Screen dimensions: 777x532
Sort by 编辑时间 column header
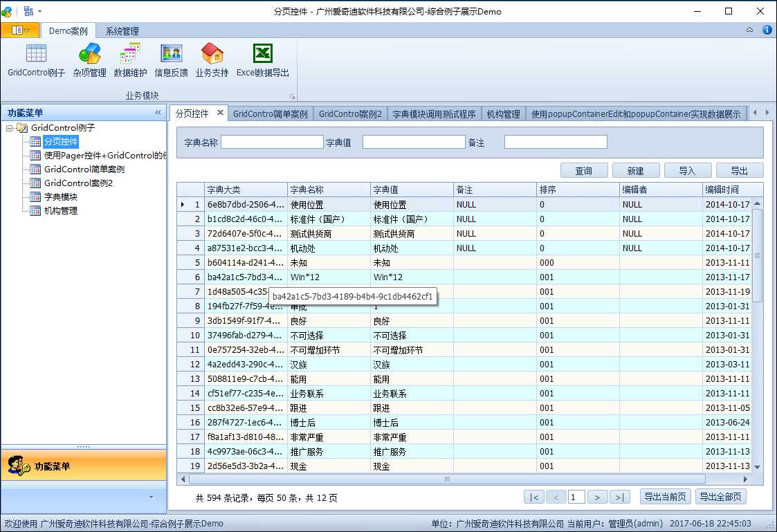(733, 190)
